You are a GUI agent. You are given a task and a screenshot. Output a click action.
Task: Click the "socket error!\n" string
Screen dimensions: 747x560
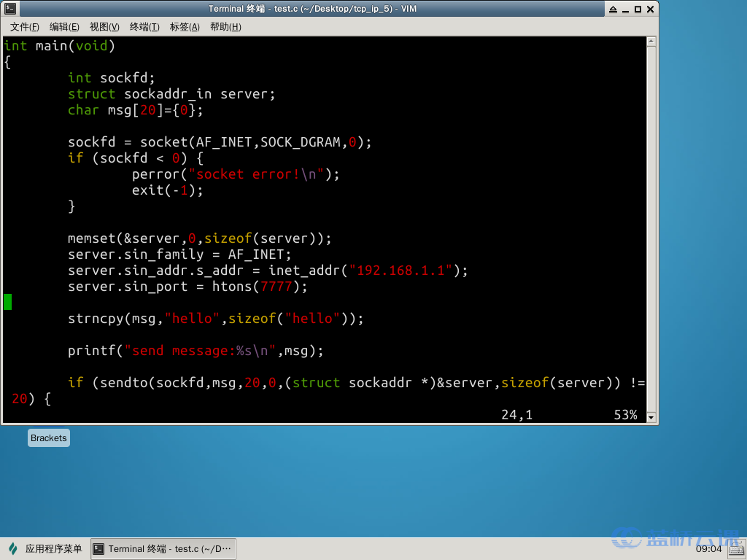256,174
